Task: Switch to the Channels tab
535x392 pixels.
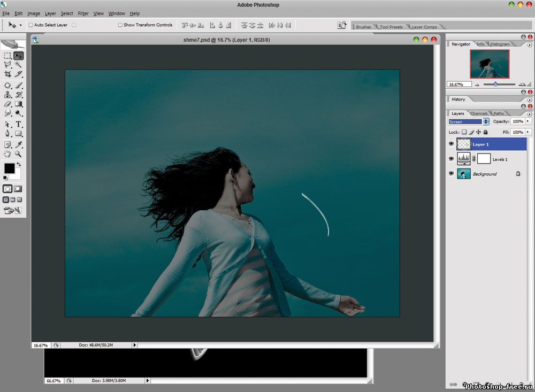Action: [x=479, y=113]
